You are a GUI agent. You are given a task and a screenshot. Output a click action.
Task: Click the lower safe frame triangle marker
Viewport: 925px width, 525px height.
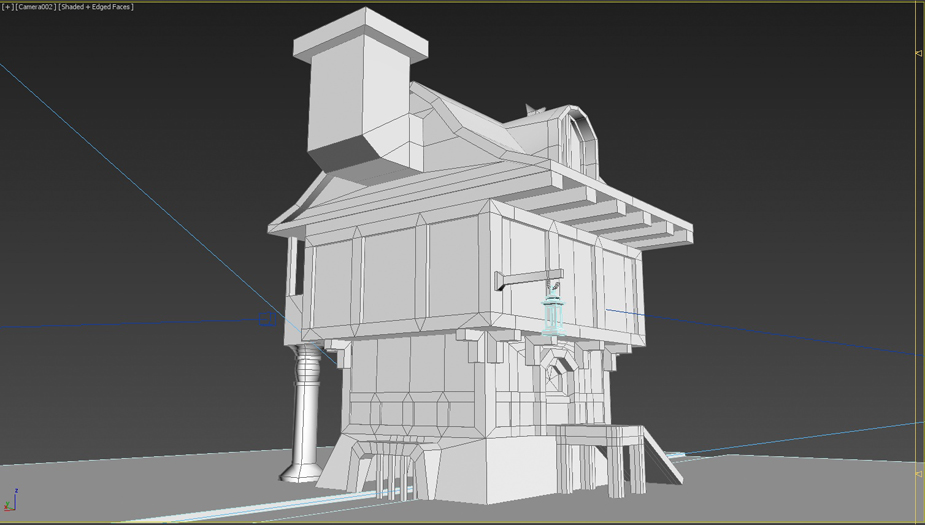click(x=918, y=474)
